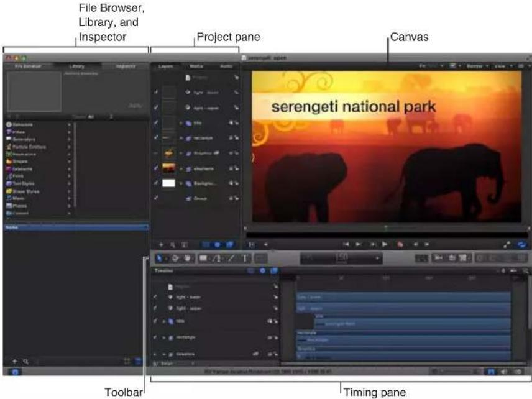Switch to the Inspector tab

(125, 66)
